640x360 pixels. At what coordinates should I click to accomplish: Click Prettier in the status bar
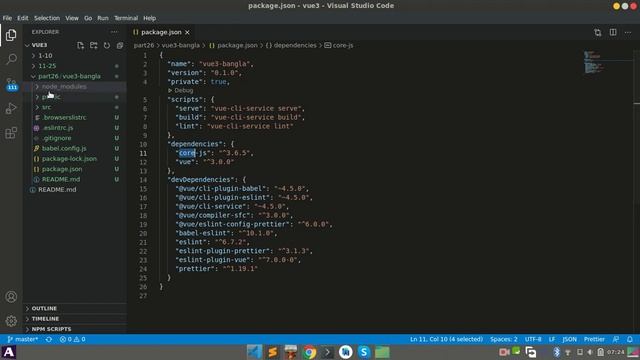coord(594,339)
